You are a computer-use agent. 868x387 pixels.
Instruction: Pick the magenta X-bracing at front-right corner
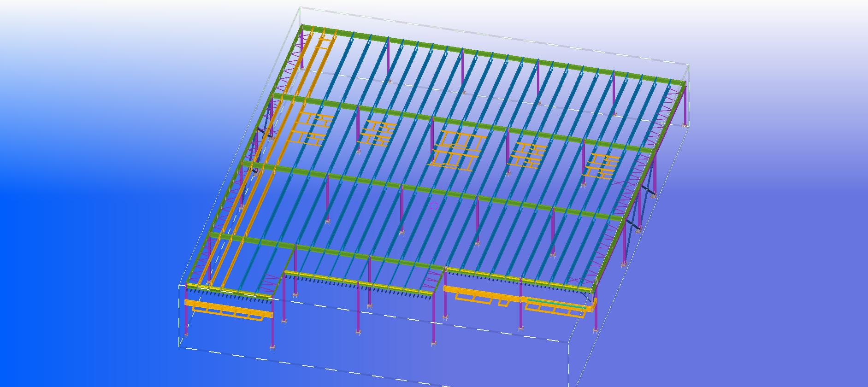click(x=580, y=280)
